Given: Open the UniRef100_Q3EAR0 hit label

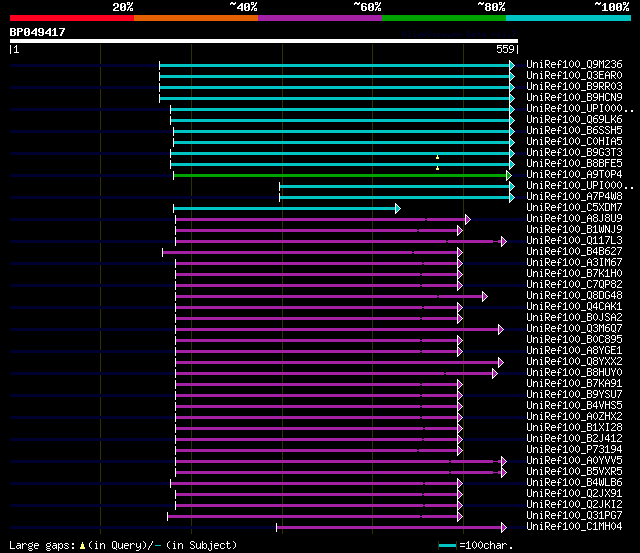Looking at the screenshot, I should point(574,76).
